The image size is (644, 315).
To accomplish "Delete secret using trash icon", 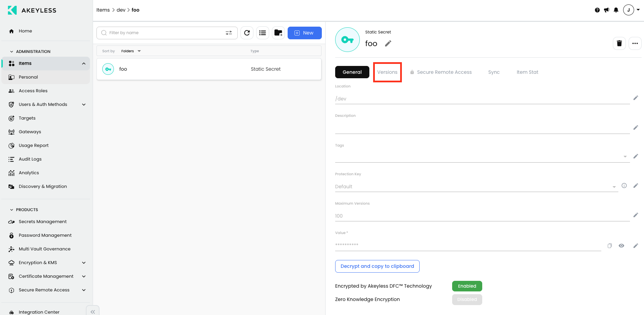I will (x=619, y=43).
